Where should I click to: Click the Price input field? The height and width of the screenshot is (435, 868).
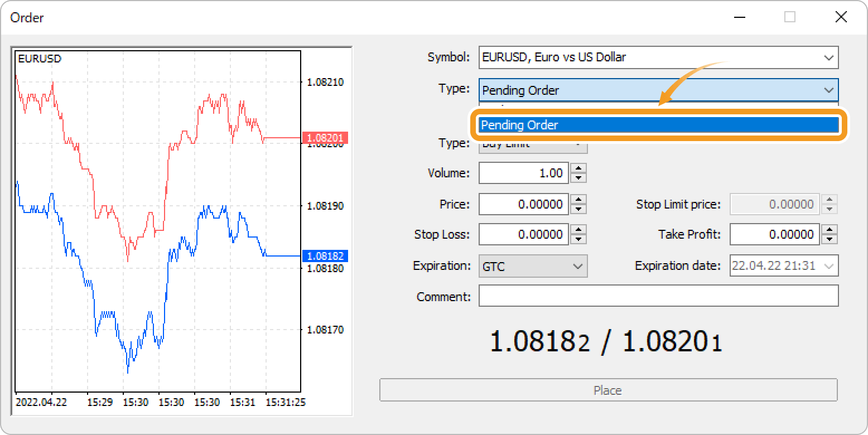click(524, 205)
